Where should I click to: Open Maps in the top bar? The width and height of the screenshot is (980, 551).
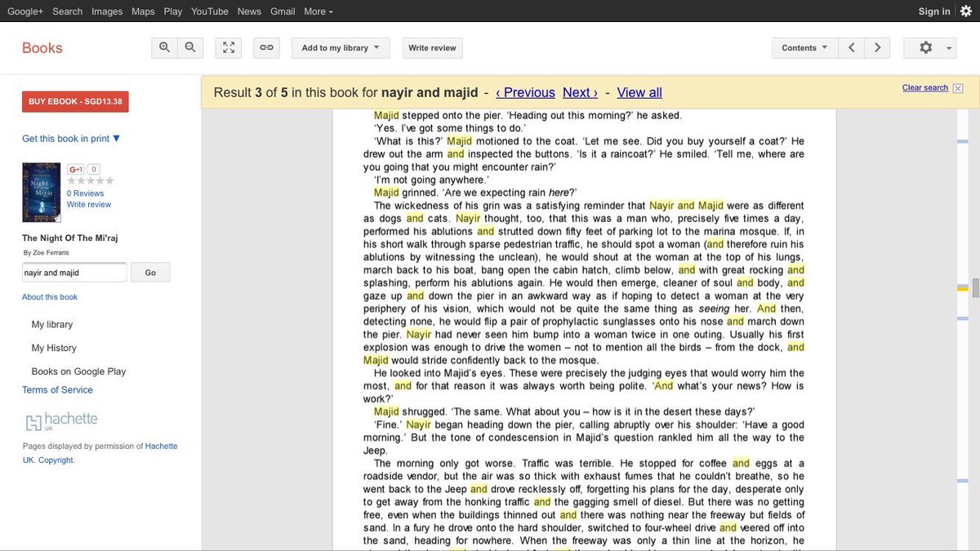(143, 11)
